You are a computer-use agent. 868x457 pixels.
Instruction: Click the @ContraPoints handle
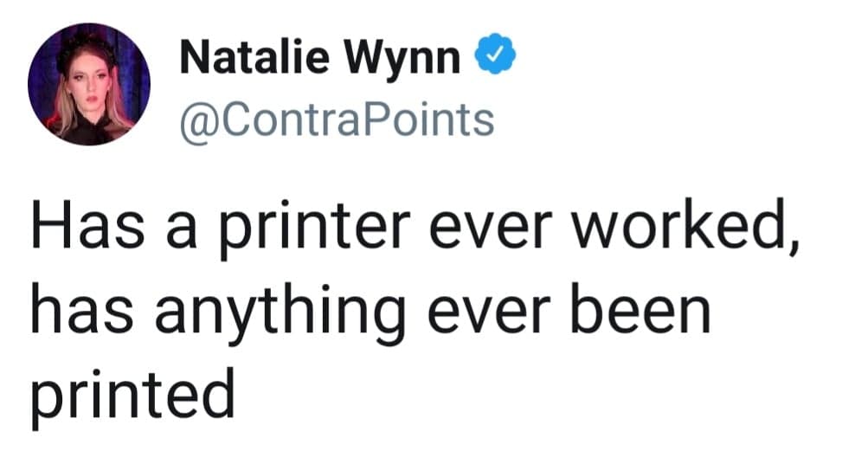(x=336, y=119)
